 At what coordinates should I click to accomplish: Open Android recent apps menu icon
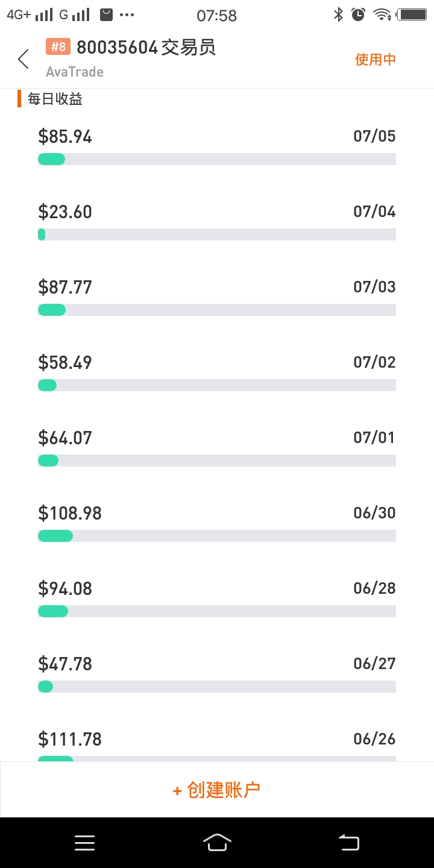[84, 843]
